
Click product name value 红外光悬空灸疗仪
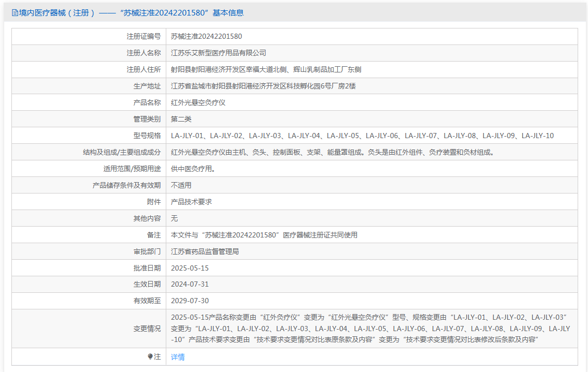point(198,102)
